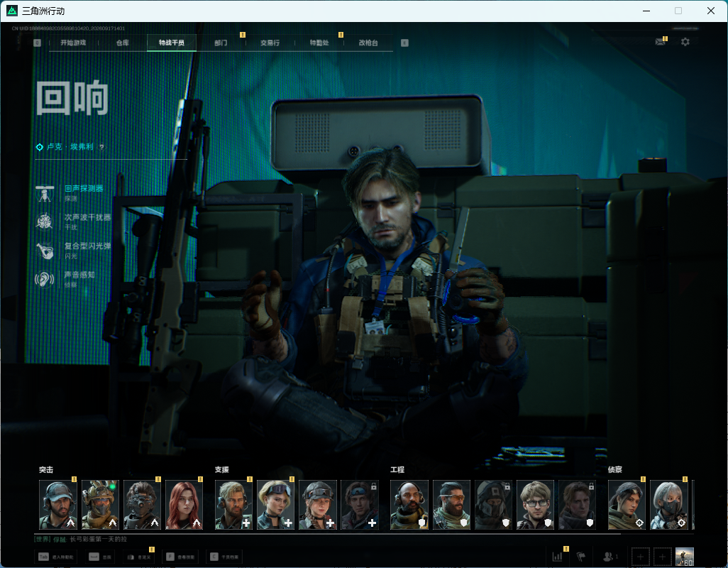Click the 自定义 customize button

138,557
